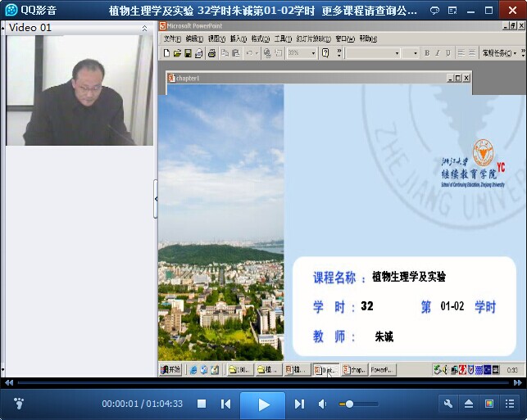Open the 文件 menu in PowerPoint
This screenshot has width=527, height=420.
(x=172, y=39)
